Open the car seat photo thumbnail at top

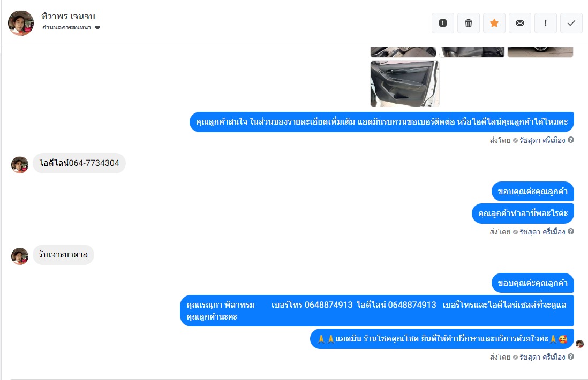click(x=472, y=52)
